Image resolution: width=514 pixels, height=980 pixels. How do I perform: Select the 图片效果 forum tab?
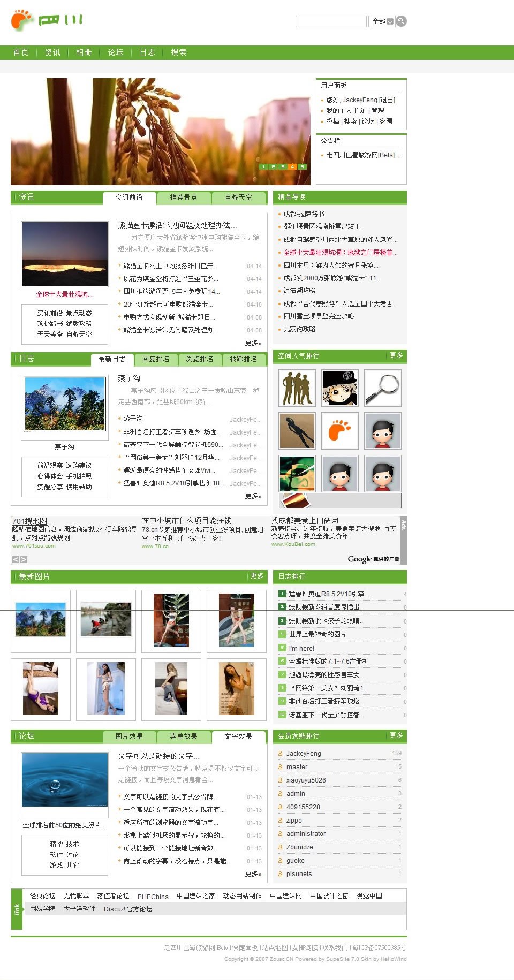coord(129,736)
